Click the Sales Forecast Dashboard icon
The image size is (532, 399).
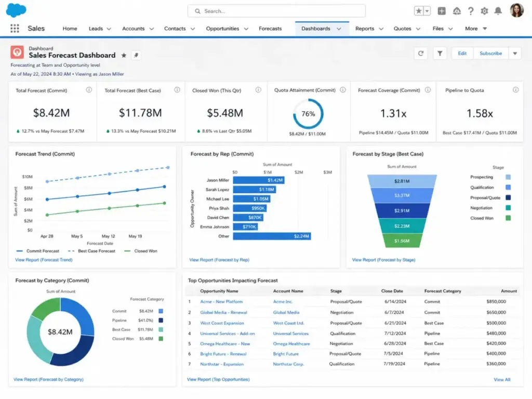click(x=17, y=52)
